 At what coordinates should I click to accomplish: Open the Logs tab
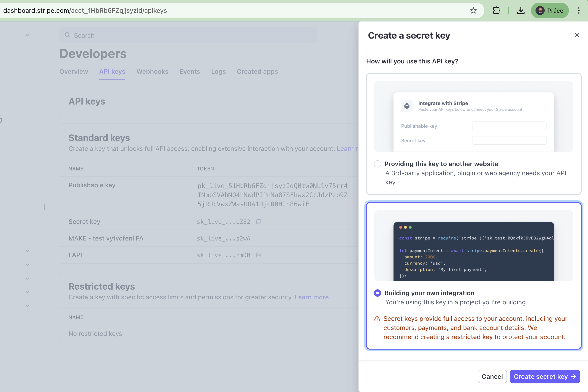(218, 71)
